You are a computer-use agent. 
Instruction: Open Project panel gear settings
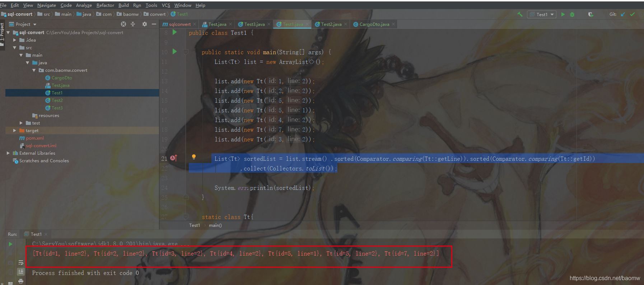145,24
